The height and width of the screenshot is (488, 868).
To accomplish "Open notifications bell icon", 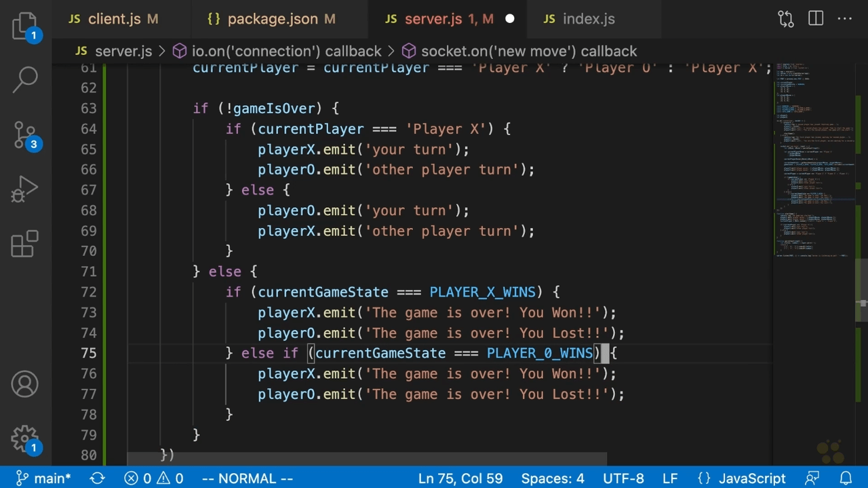I will click(846, 478).
